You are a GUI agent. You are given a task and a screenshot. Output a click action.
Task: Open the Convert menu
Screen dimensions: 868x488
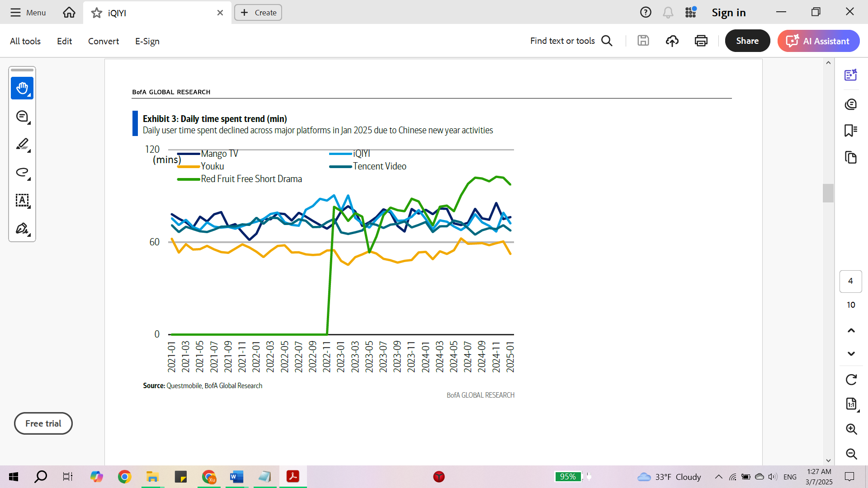[x=104, y=41]
